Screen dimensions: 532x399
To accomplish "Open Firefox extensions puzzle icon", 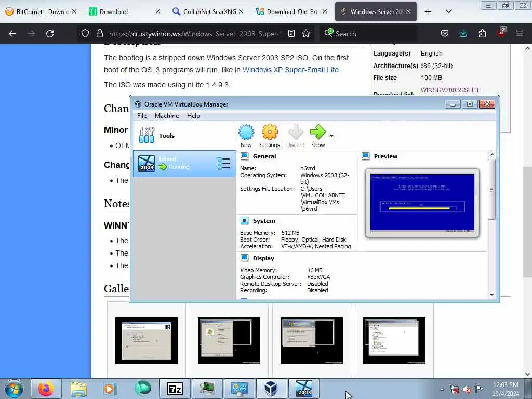I will (x=482, y=33).
